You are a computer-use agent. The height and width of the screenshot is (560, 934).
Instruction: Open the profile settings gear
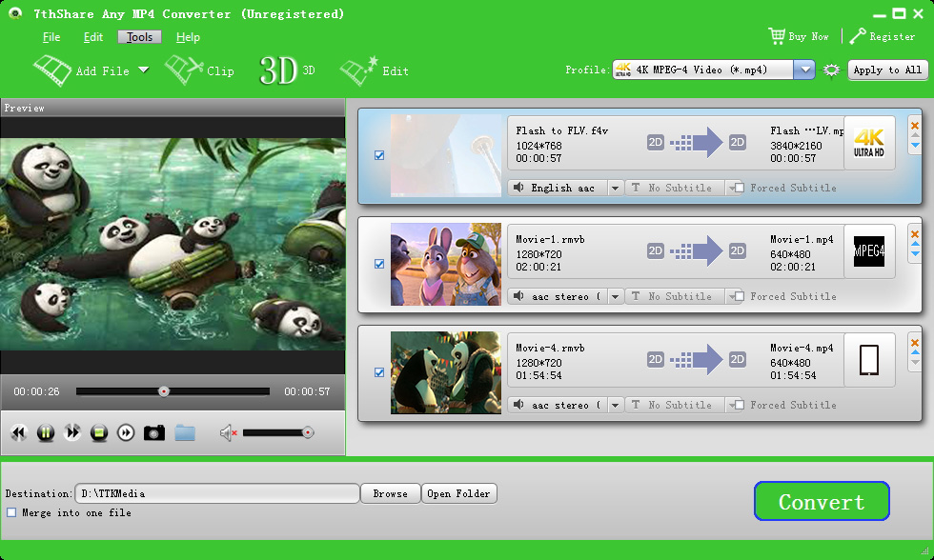tap(831, 70)
